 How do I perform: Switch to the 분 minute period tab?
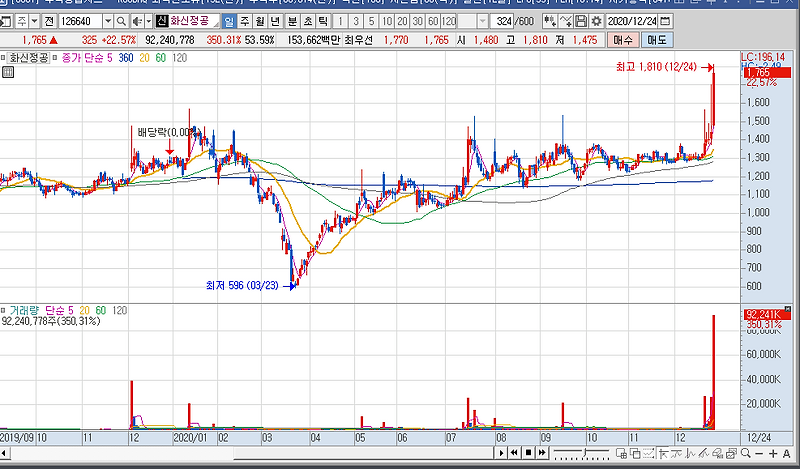pos(292,21)
